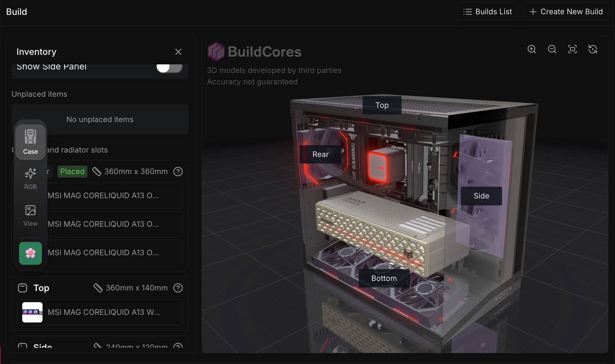Screen dimensions: 615x364
Task: Select the Case tool icon
Action: click(x=30, y=142)
